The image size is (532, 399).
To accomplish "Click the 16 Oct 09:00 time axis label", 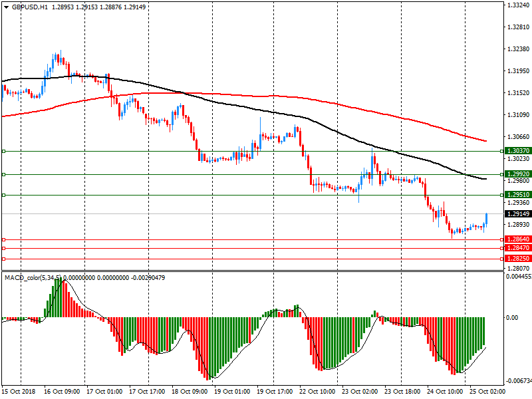I will click(x=63, y=392).
